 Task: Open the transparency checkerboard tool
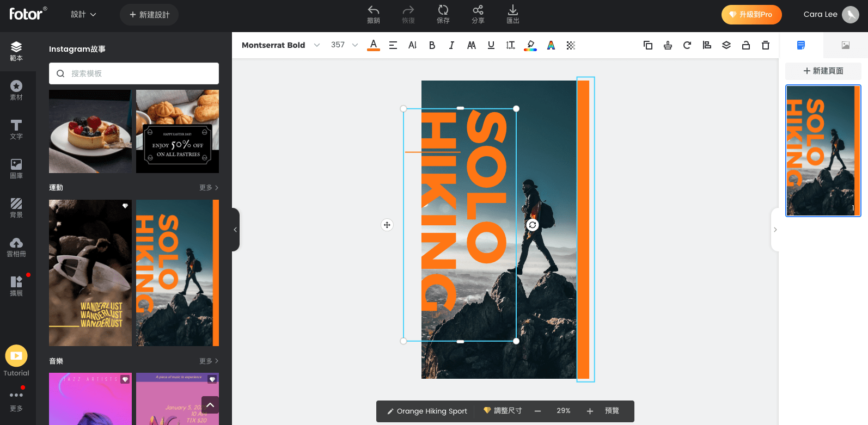[571, 45]
